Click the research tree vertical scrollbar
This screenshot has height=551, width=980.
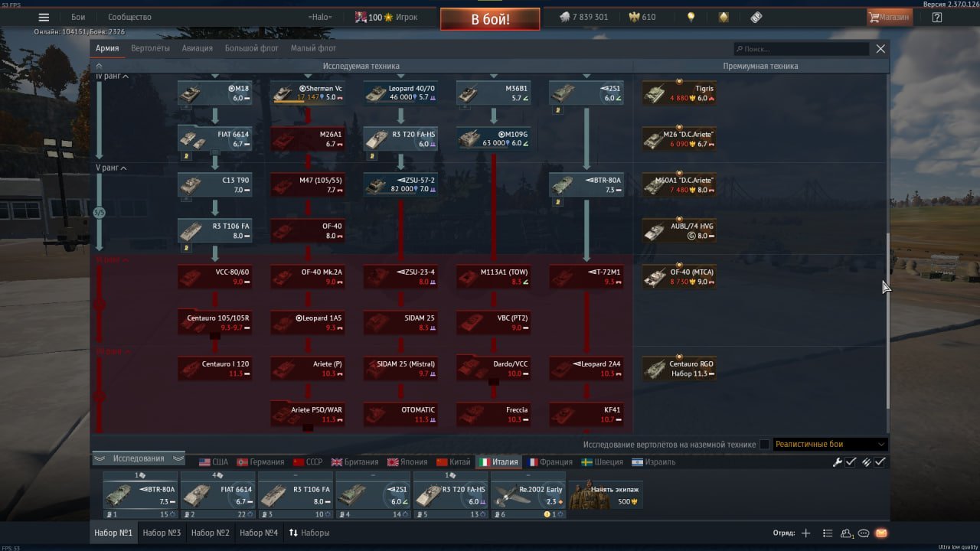tap(887, 321)
